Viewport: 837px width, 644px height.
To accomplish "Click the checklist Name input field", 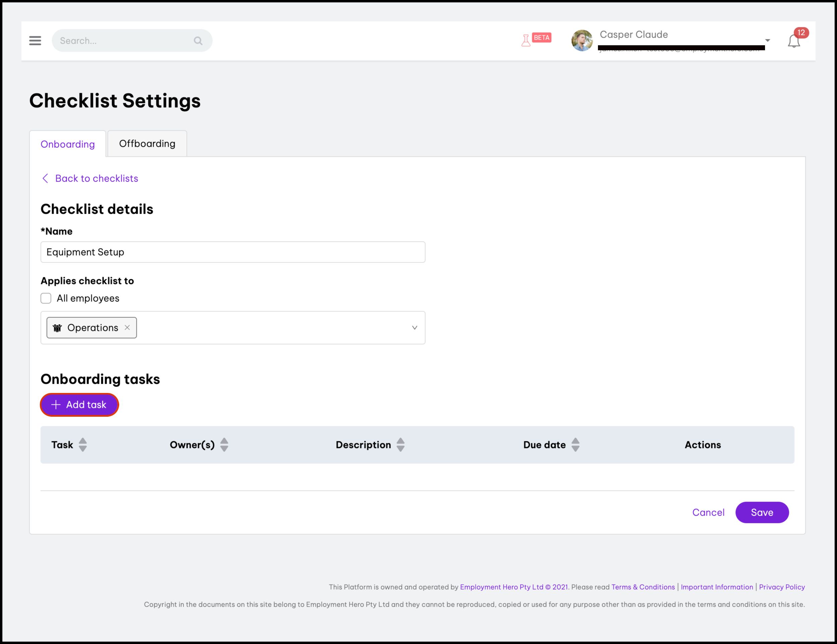I will click(233, 252).
